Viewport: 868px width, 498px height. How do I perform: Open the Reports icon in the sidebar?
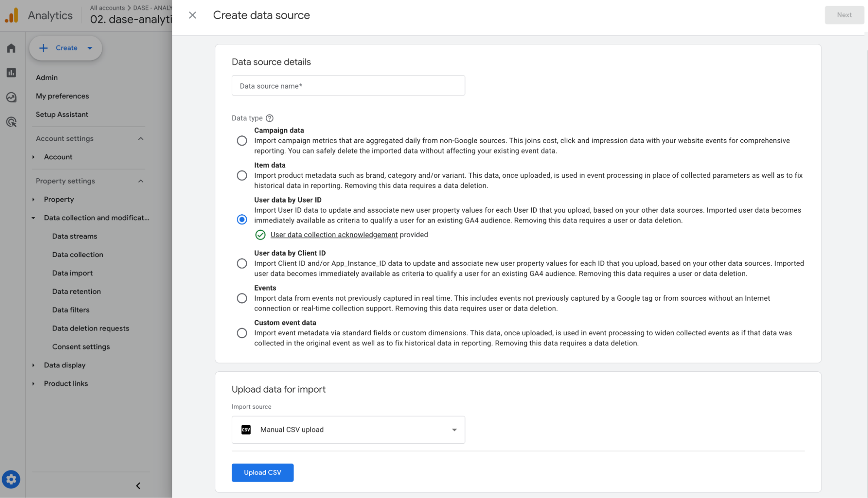click(x=11, y=73)
